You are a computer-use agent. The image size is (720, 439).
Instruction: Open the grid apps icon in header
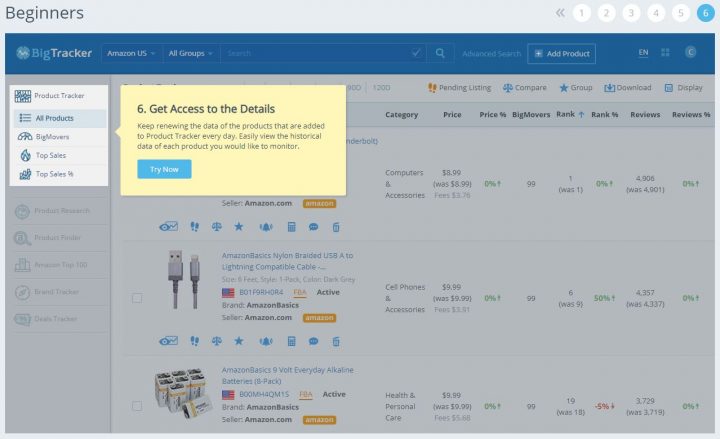coord(665,53)
